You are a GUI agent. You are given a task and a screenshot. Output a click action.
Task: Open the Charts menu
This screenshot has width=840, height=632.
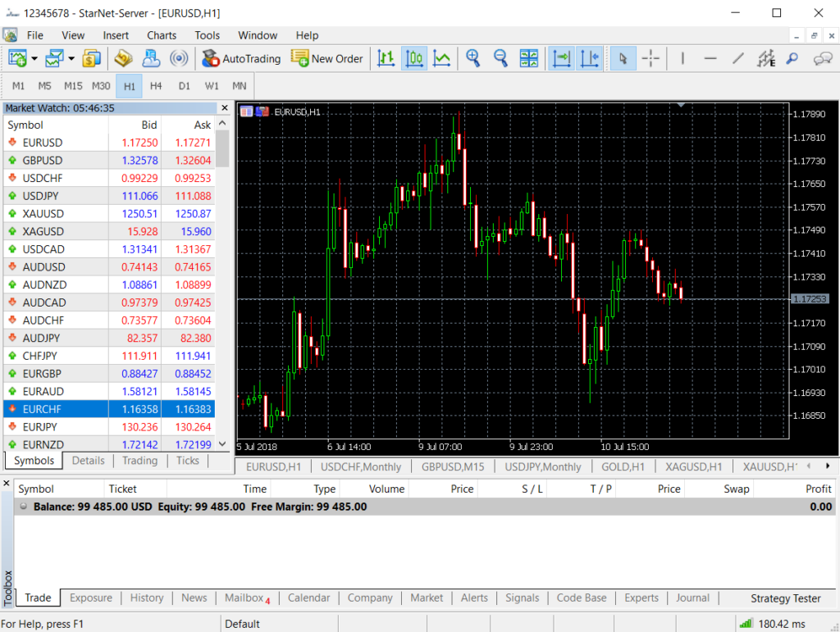point(162,35)
